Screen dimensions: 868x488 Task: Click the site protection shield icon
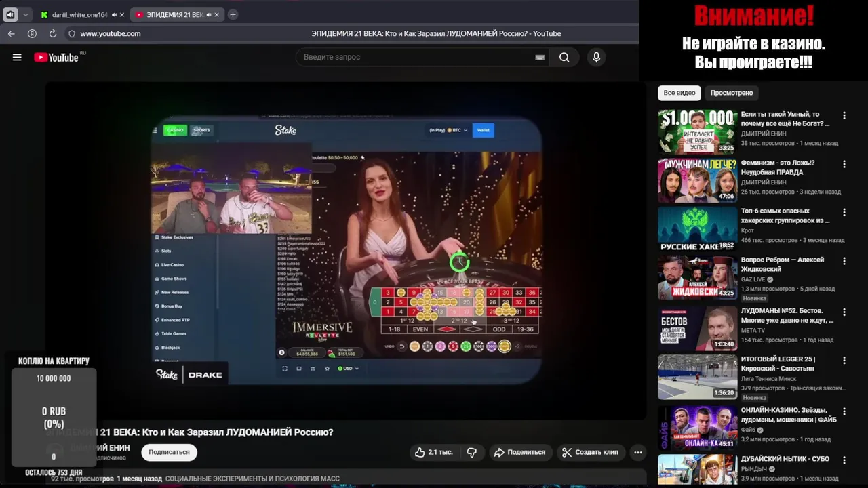[x=71, y=33]
